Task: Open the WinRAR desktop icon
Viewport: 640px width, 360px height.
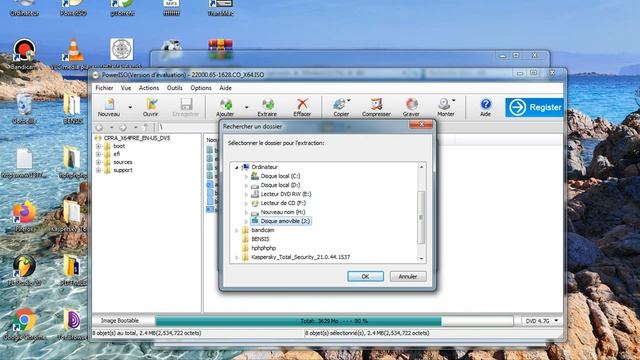Action: tap(220, 50)
